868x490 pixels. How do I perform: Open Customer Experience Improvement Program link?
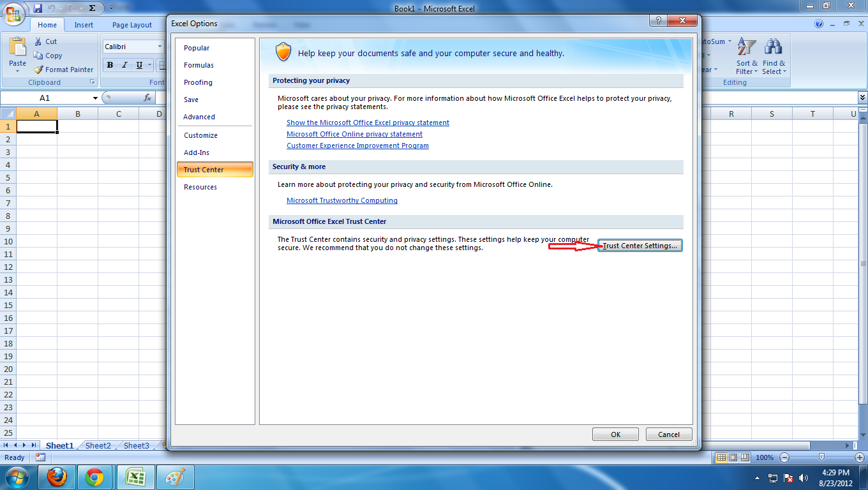click(357, 145)
